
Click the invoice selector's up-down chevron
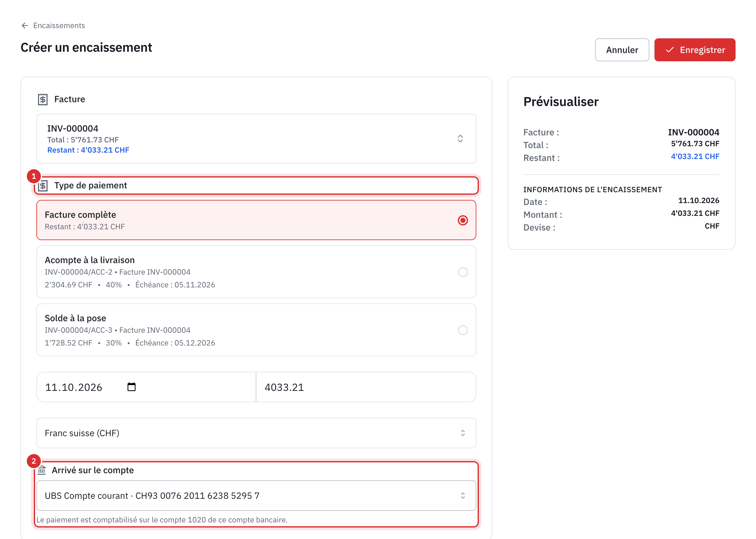point(460,139)
